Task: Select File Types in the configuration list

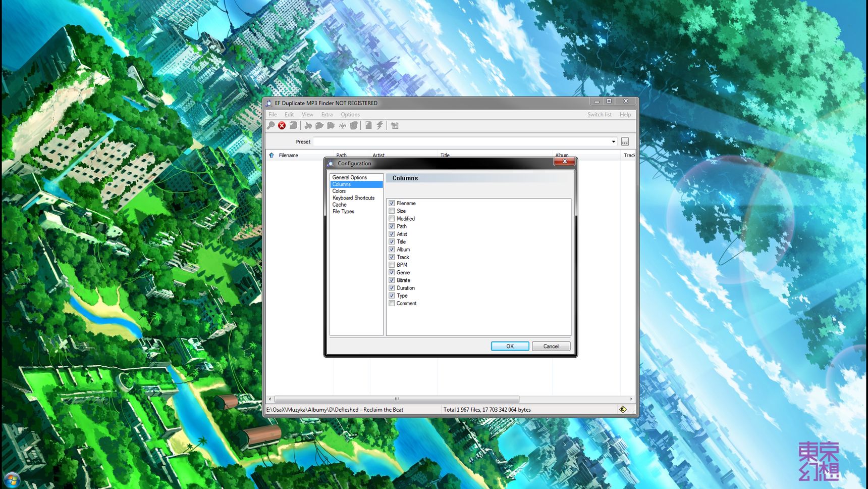Action: 356,212
